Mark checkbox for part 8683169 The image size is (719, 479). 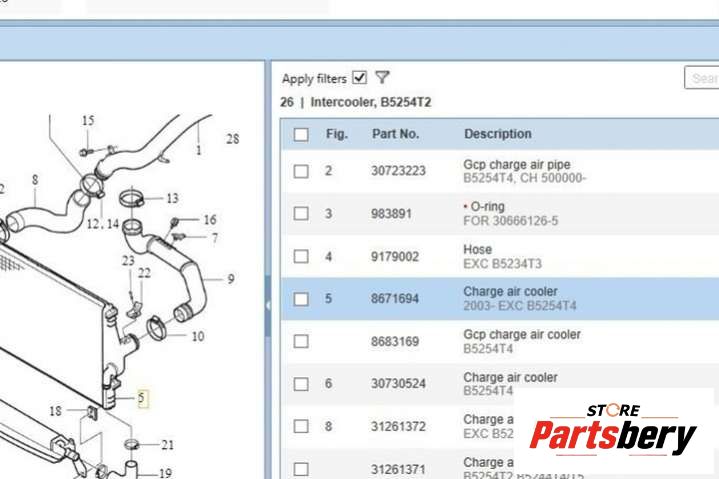click(301, 341)
